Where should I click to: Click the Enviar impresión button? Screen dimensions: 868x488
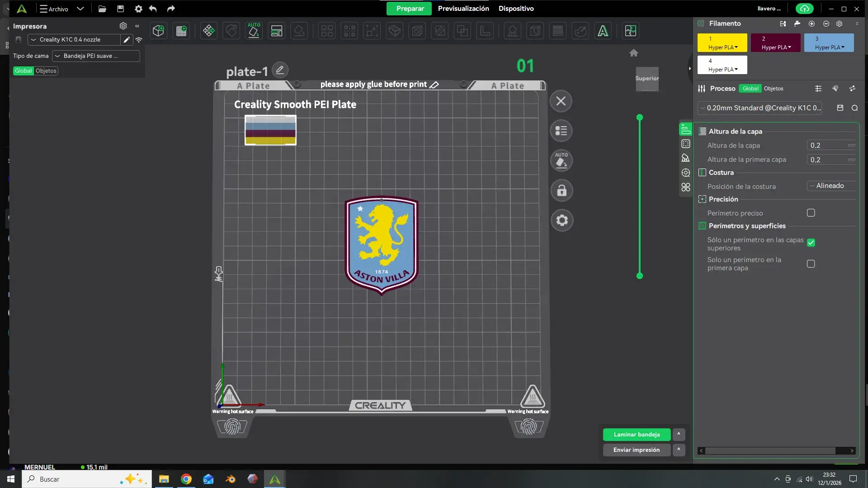click(x=637, y=450)
